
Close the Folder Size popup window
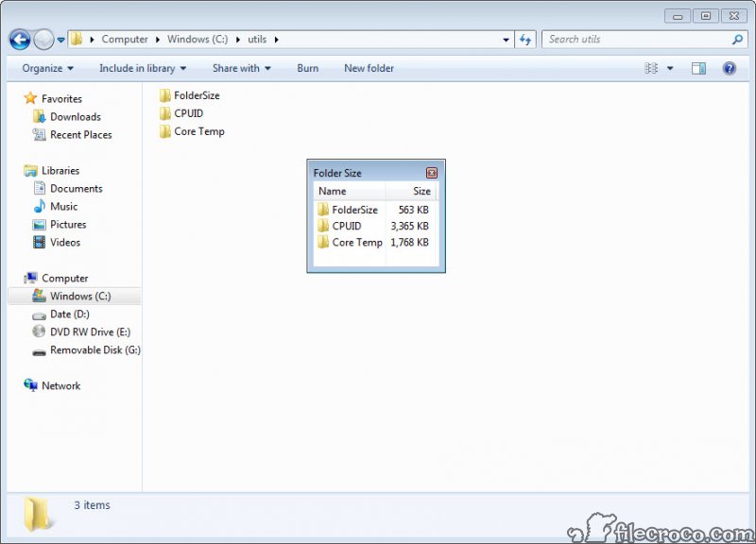click(432, 173)
